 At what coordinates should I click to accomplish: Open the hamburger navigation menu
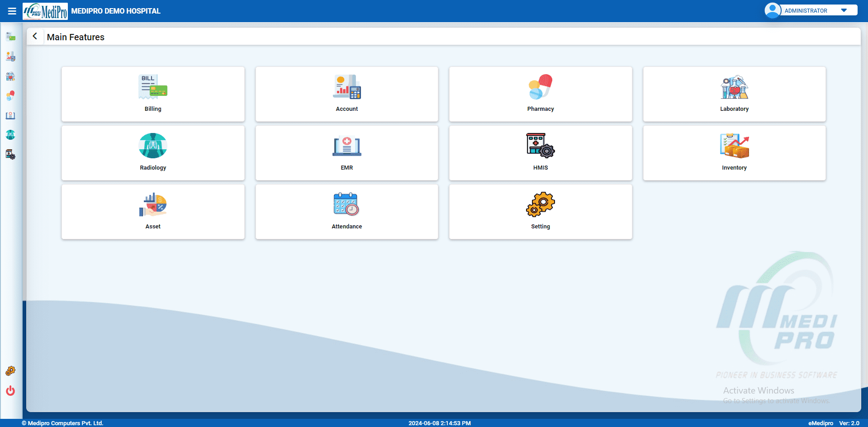point(11,11)
